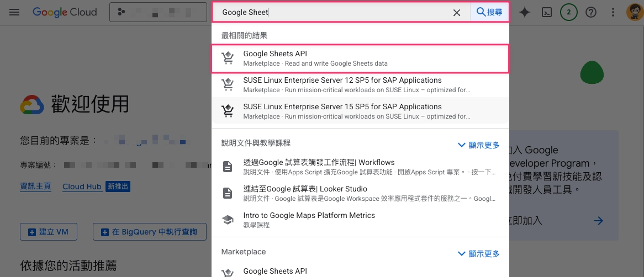644x277 pixels.
Task: Click cart icon of top Google Sheets API
Action: click(x=228, y=58)
